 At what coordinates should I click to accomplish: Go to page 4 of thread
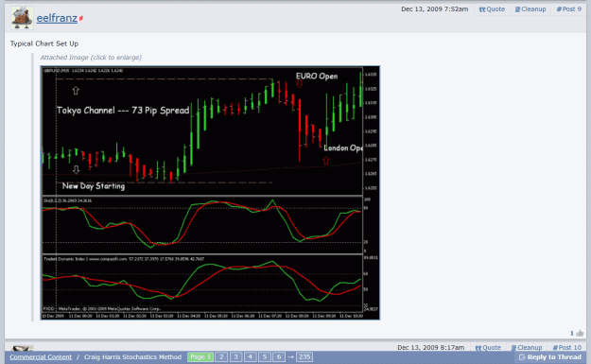251,356
